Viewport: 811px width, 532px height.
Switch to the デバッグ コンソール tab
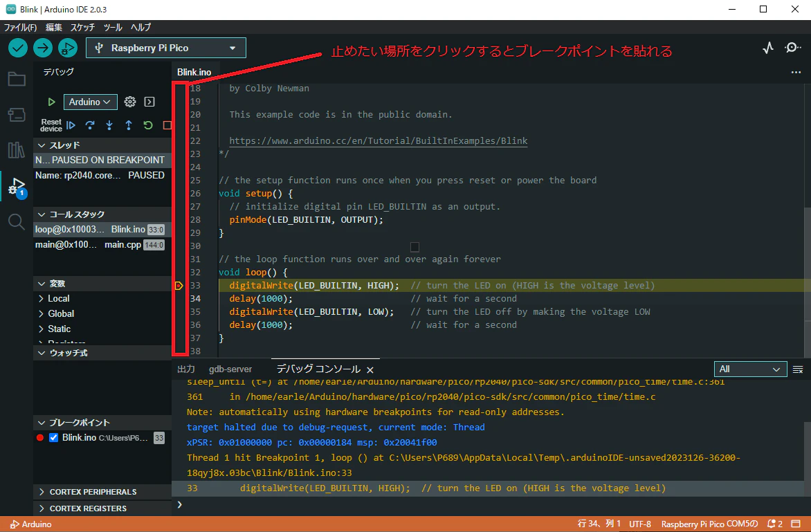318,369
